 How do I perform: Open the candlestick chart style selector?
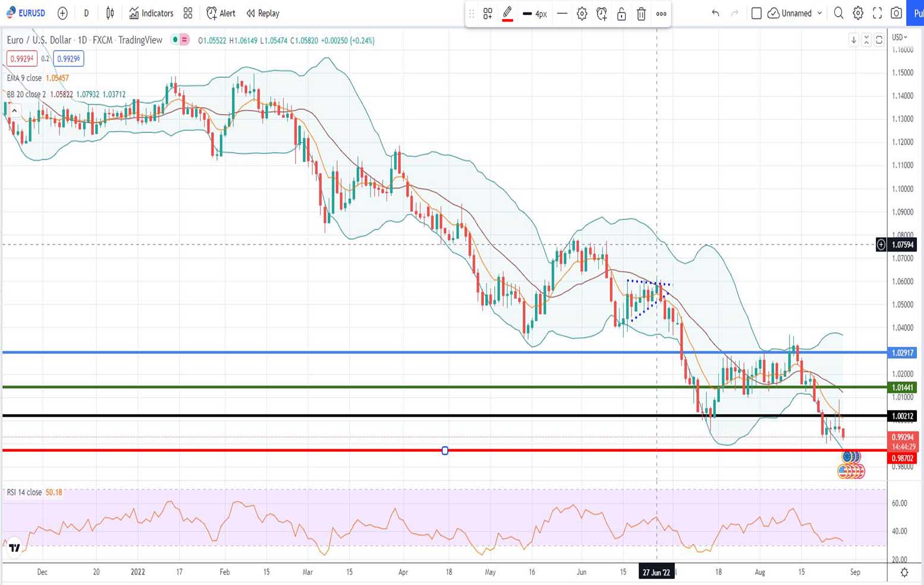[110, 13]
